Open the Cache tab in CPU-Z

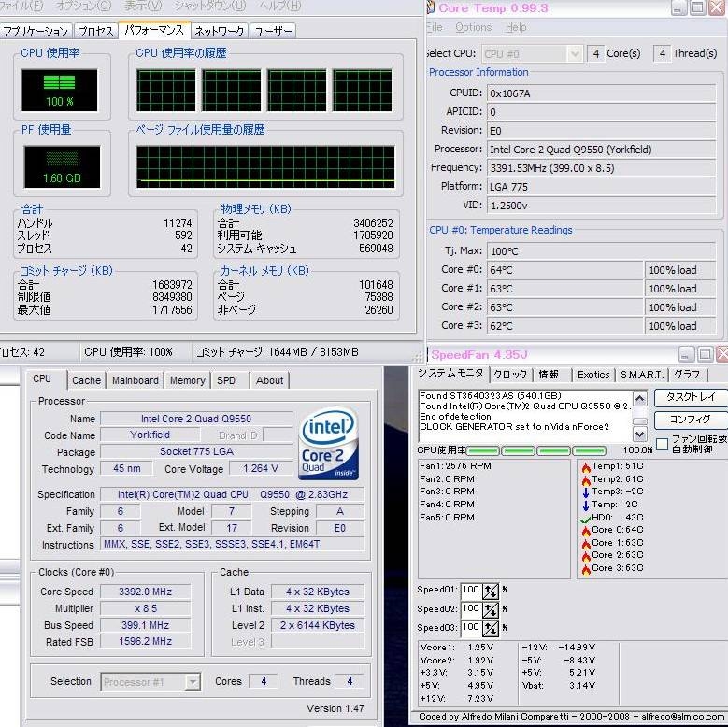86,380
